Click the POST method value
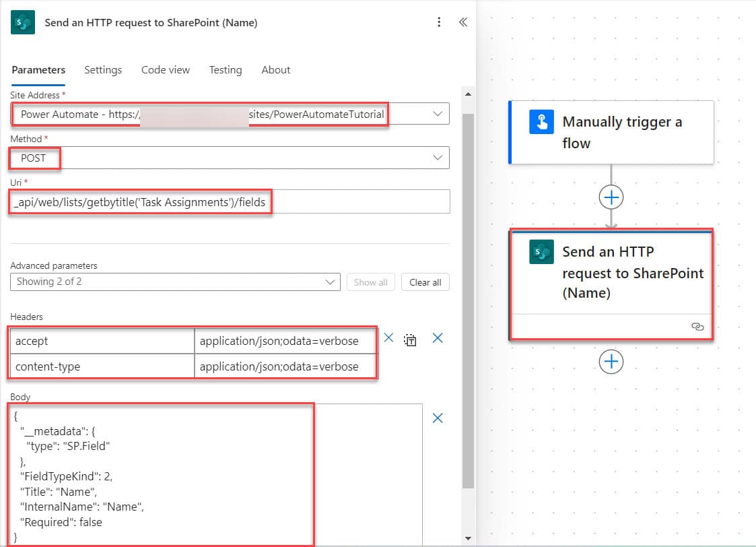This screenshot has width=756, height=547. pos(33,158)
